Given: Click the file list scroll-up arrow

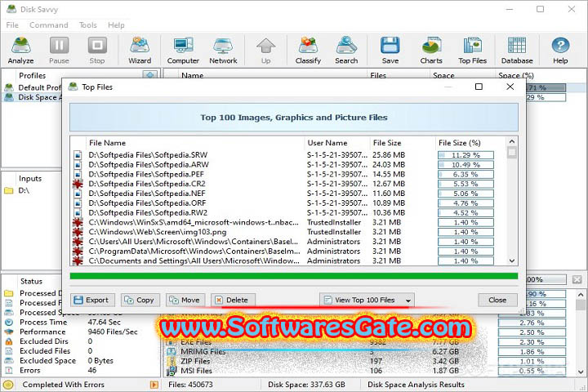Looking at the screenshot, I should point(512,141).
